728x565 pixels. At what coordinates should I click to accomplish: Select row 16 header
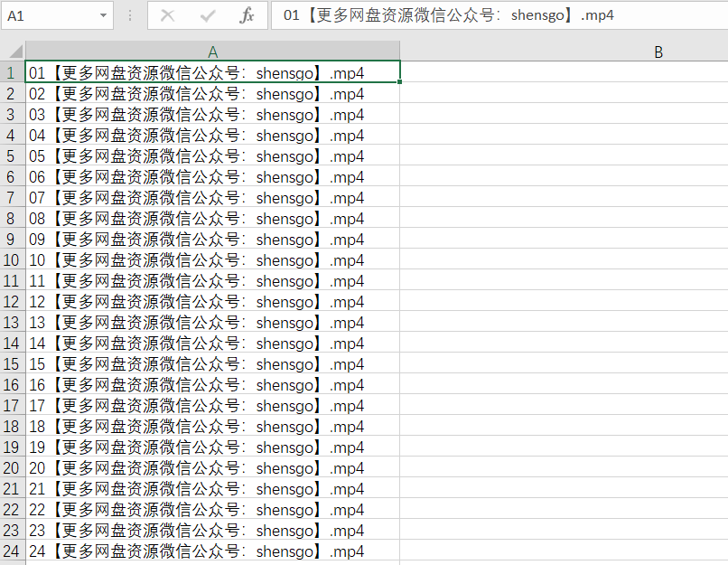pyautogui.click(x=11, y=385)
